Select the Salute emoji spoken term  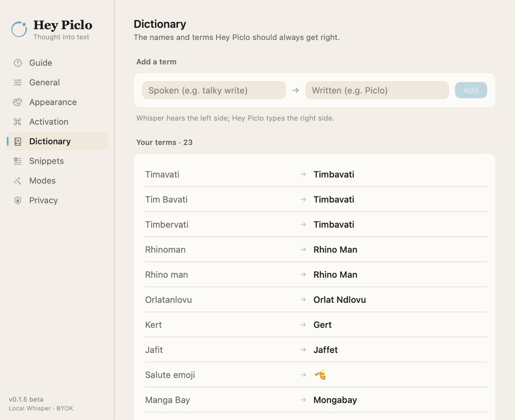(170, 375)
